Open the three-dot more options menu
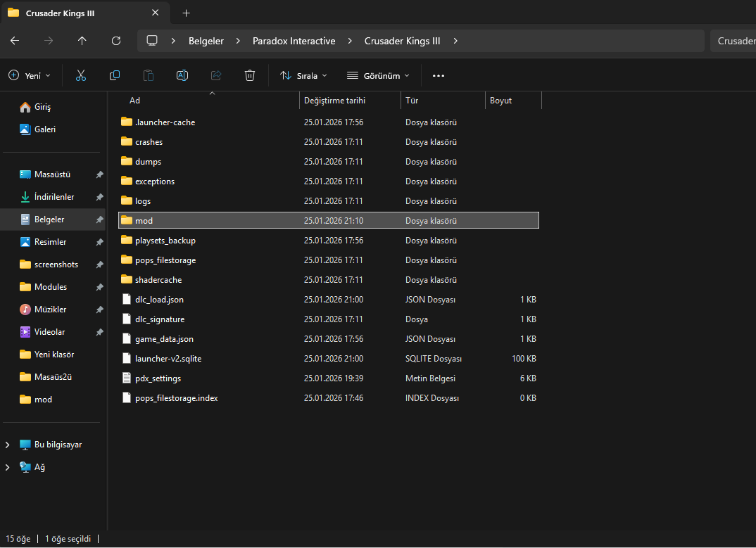 coord(439,76)
